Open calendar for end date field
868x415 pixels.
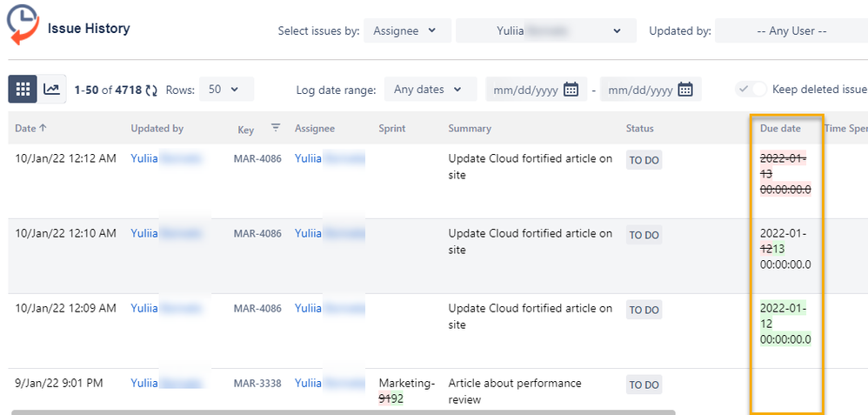pos(685,90)
